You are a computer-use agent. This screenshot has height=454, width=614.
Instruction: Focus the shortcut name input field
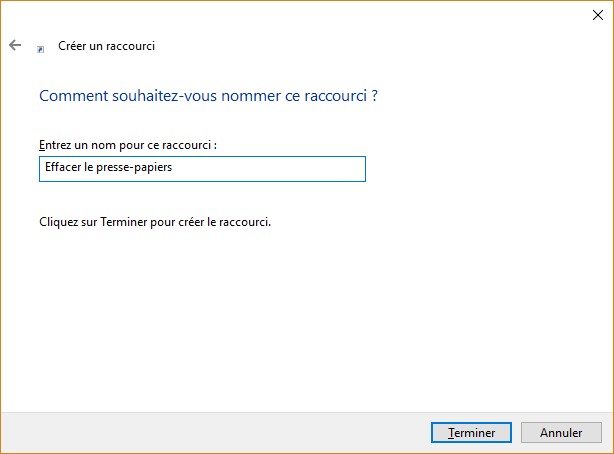(x=202, y=168)
